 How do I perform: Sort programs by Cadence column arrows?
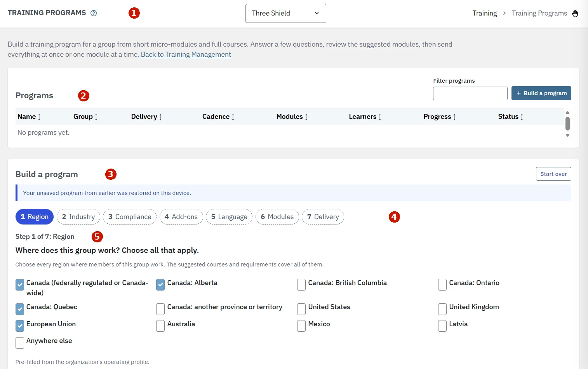click(233, 117)
